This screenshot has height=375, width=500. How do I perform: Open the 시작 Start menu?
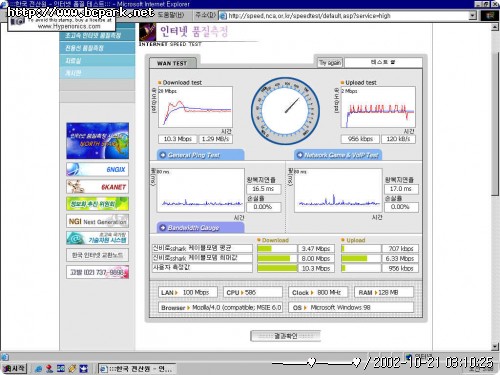14,368
